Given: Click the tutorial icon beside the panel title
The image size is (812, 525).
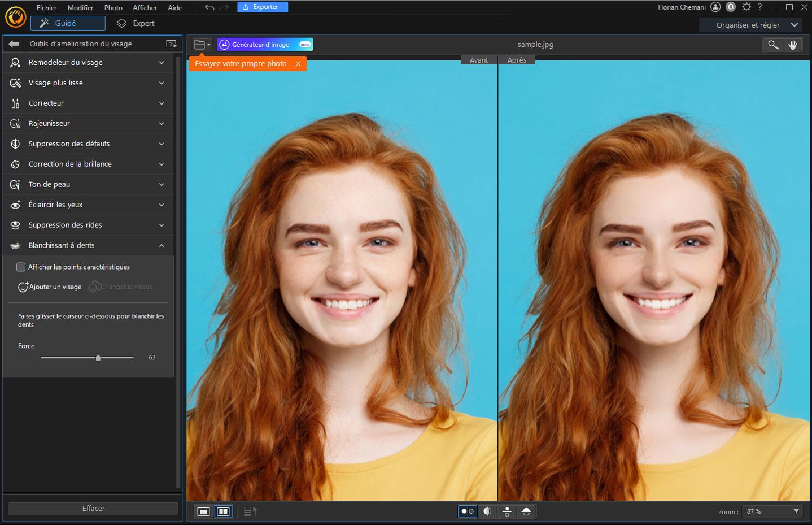Looking at the screenshot, I should [171, 44].
